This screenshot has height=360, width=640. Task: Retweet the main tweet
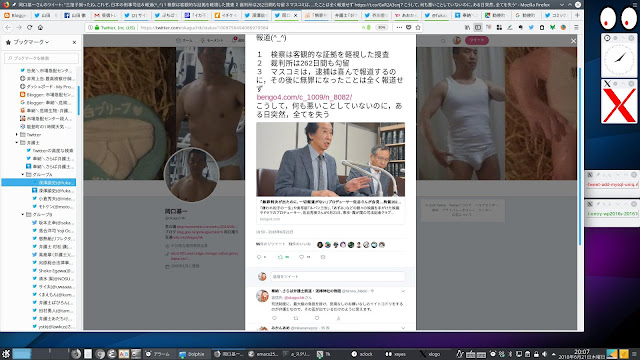point(280,257)
